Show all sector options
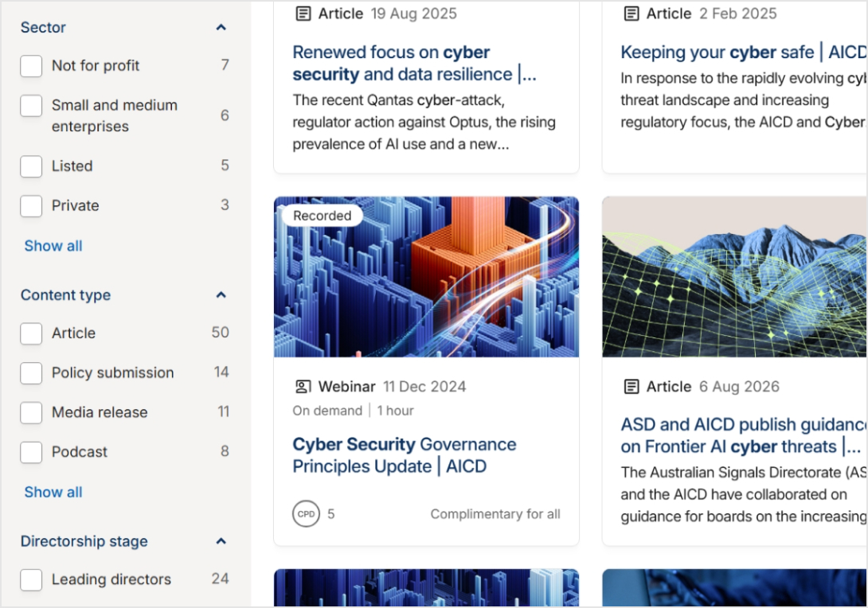 pos(53,246)
